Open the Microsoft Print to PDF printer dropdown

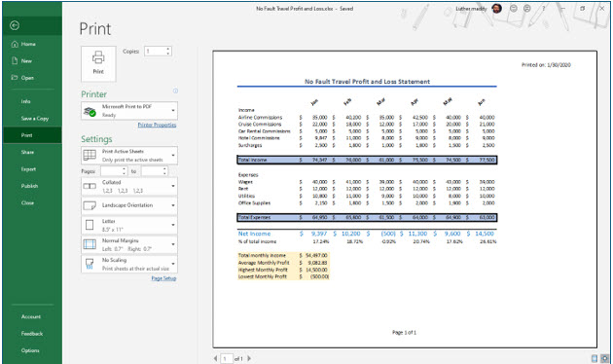click(129, 111)
